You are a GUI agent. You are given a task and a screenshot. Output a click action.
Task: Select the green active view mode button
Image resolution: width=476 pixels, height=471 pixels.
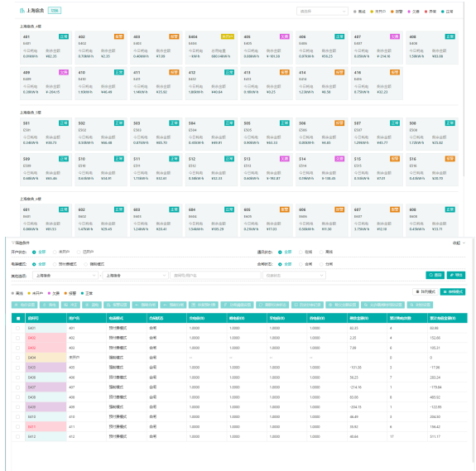[453, 291]
